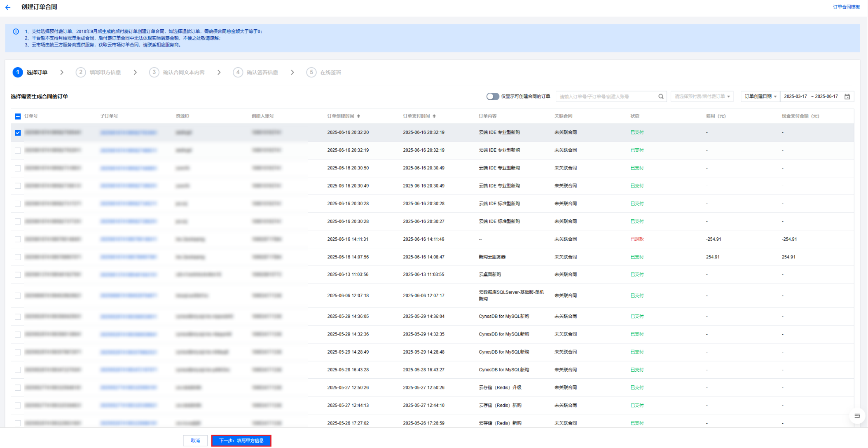868x448 pixels.
Task: Click the search magnifier icon
Action: [x=661, y=96]
